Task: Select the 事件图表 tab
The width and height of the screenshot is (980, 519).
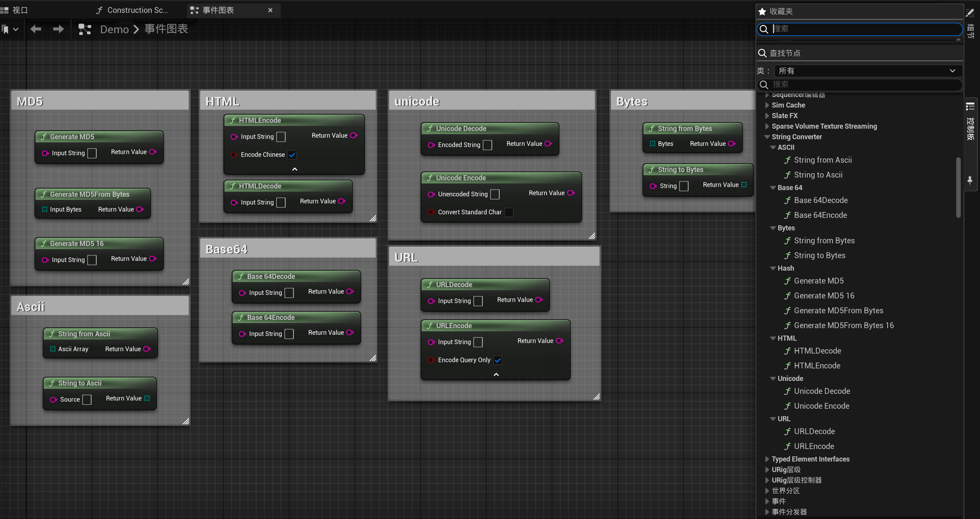Action: pos(218,10)
